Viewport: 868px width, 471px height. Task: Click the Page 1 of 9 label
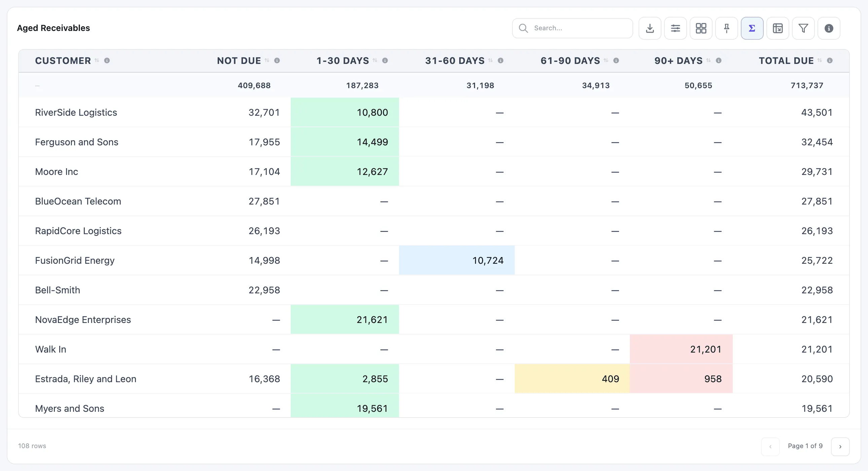[x=805, y=446]
